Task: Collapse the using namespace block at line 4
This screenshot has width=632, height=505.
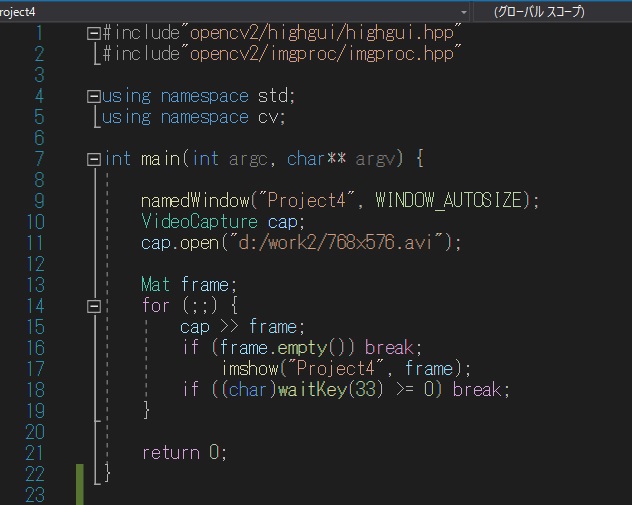Action: coord(94,96)
